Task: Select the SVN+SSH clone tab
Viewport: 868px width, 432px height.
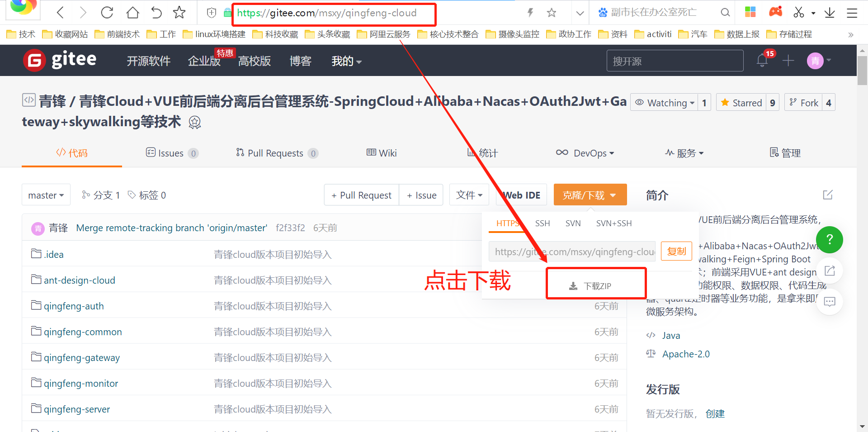Action: [x=614, y=223]
